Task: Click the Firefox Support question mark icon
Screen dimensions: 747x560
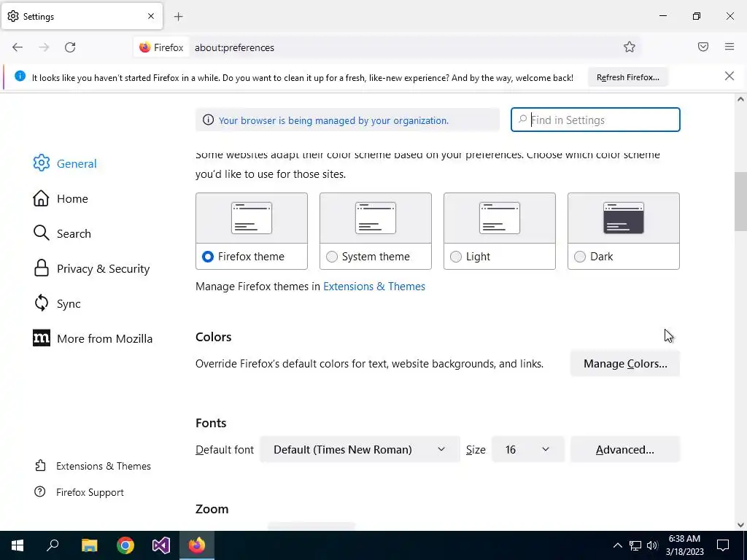Action: point(40,491)
